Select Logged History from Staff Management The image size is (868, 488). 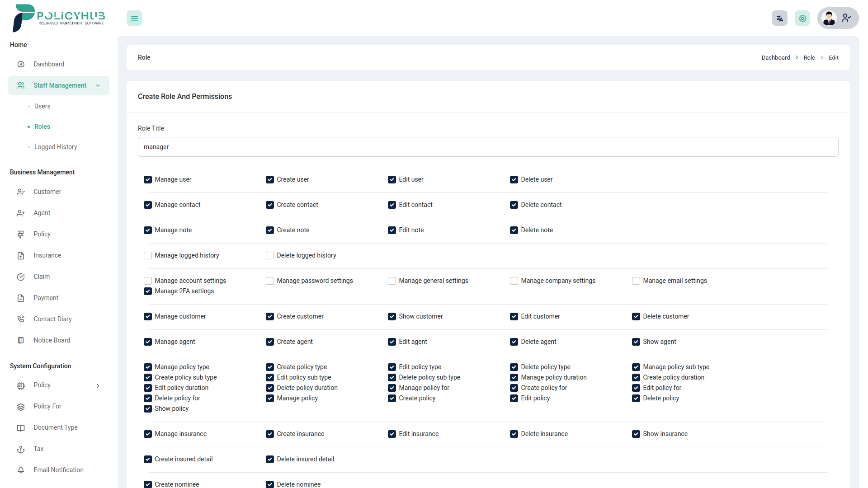[55, 147]
